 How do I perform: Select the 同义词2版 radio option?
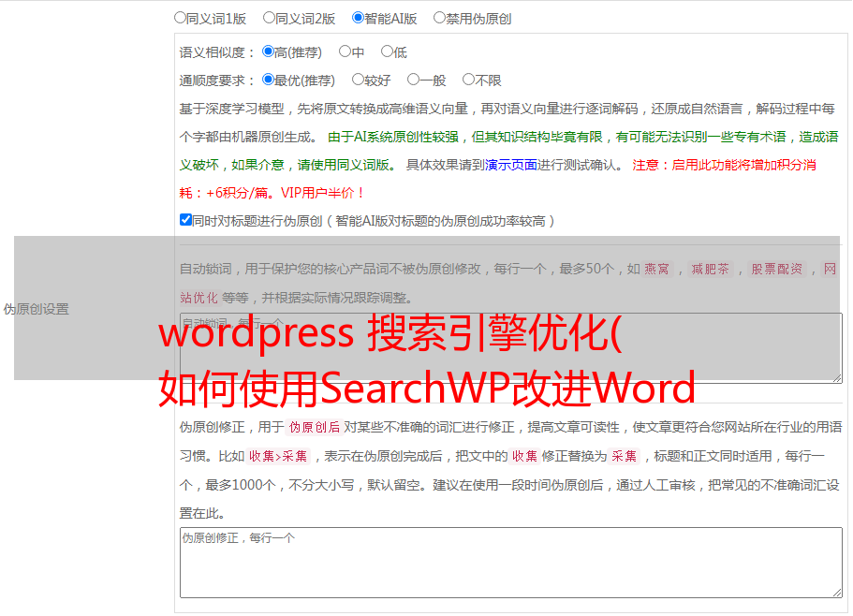click(x=269, y=18)
